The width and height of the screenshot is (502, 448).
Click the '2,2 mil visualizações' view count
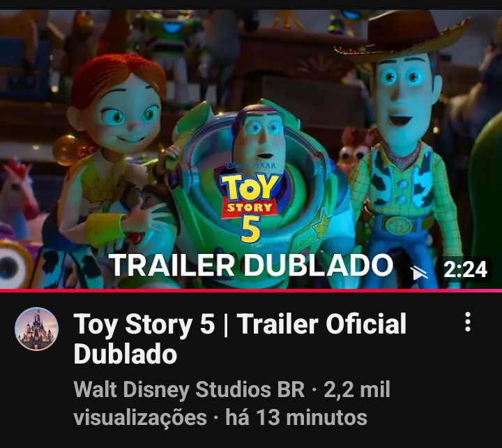pos(231,403)
